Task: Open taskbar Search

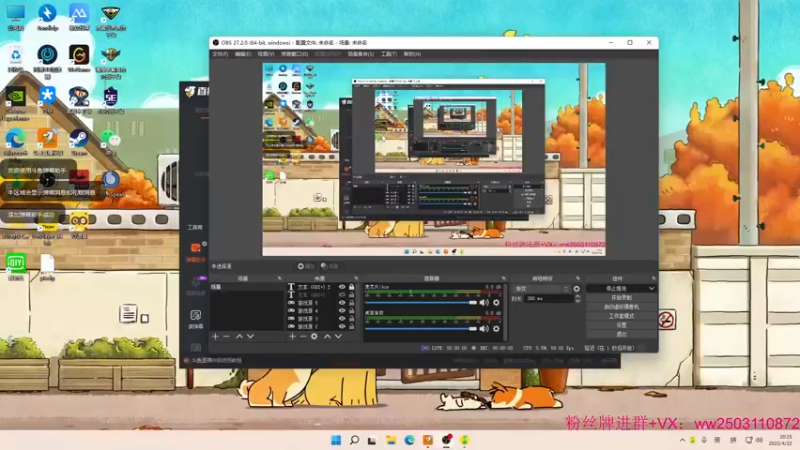Action: [354, 440]
